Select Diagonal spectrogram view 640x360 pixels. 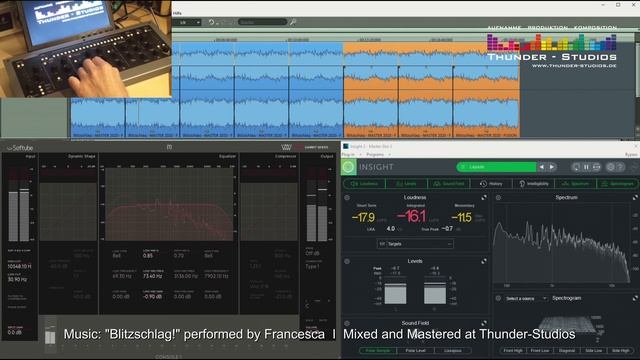pos(567,351)
